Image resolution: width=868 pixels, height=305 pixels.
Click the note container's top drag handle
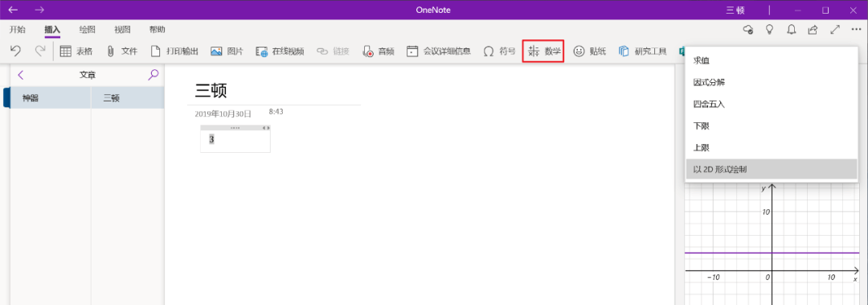tap(235, 127)
